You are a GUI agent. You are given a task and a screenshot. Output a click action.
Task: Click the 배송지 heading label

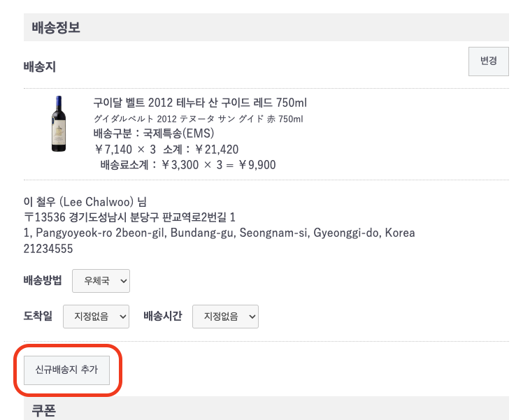(x=39, y=67)
